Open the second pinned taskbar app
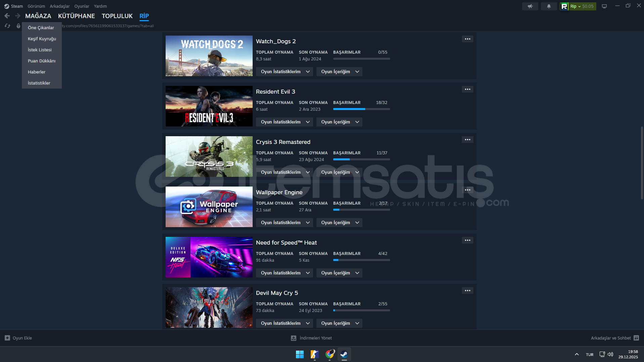This screenshot has width=644, height=362. [x=314, y=354]
